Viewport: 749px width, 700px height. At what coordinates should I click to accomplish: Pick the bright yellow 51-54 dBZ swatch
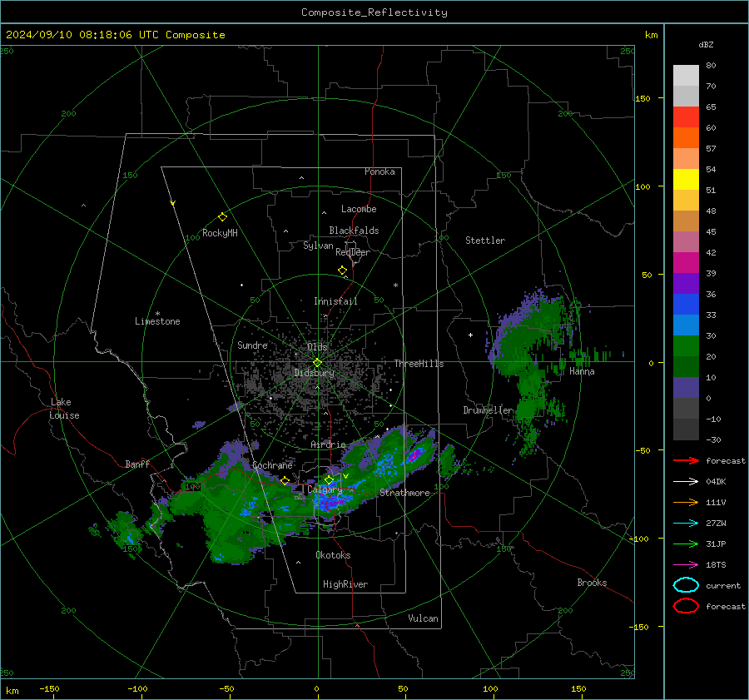[686, 179]
